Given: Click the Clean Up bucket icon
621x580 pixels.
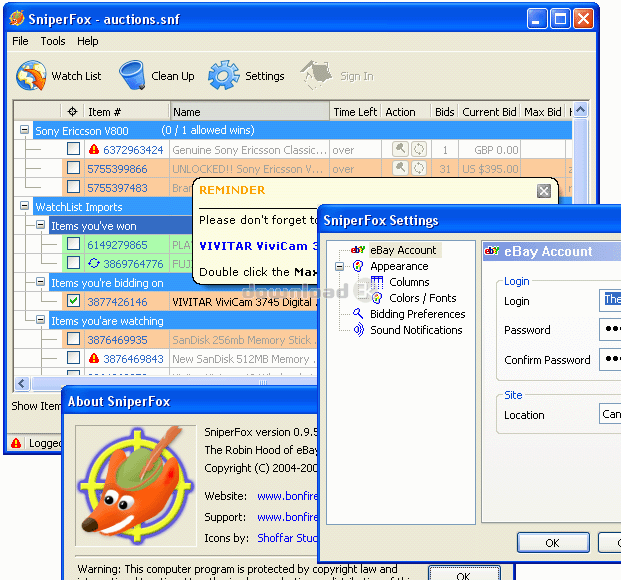Looking at the screenshot, I should pos(132,75).
